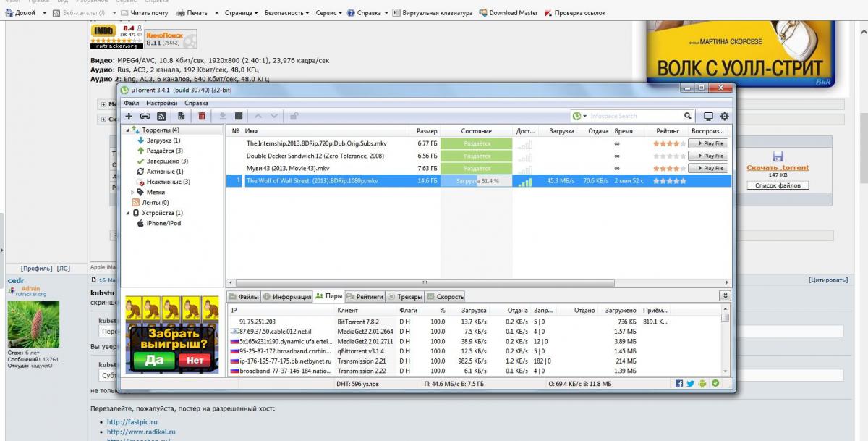Image resolution: width=868 pixels, height=441 pixels.
Task: Click the Add Torrent plus icon
Action: [x=129, y=116]
